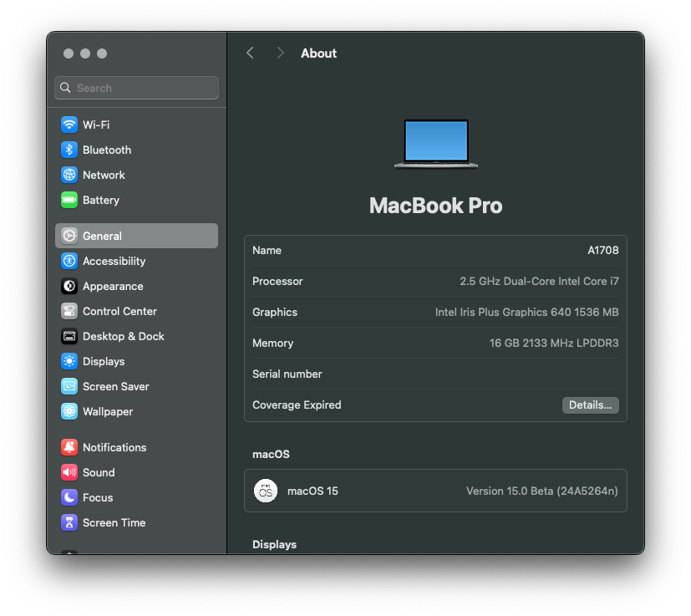691x616 pixels.
Task: Click the Network globe icon
Action: click(x=69, y=175)
